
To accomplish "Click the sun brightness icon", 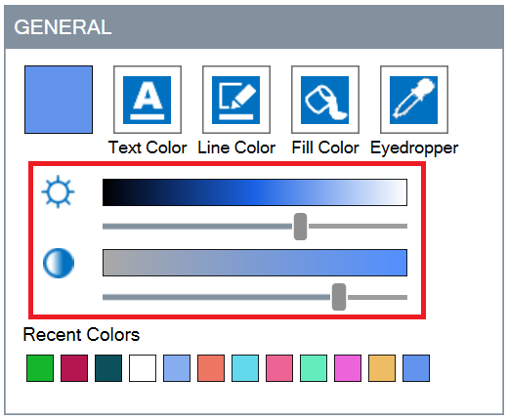I will tap(58, 191).
